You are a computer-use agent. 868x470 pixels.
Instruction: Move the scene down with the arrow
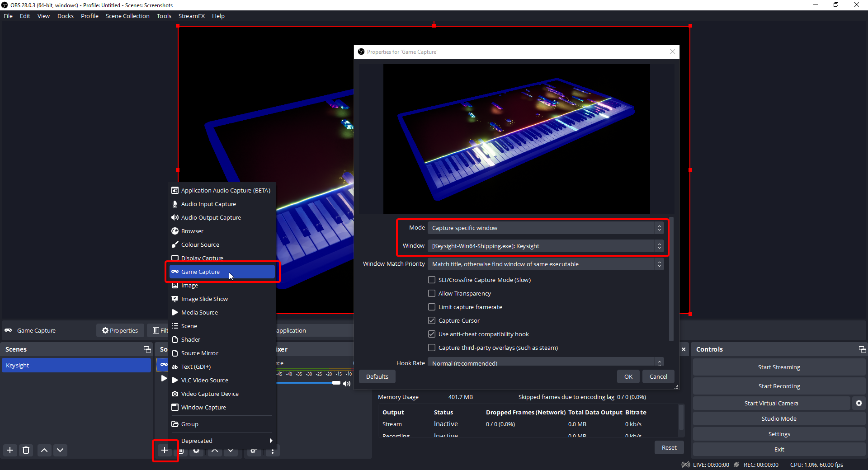(x=60, y=450)
